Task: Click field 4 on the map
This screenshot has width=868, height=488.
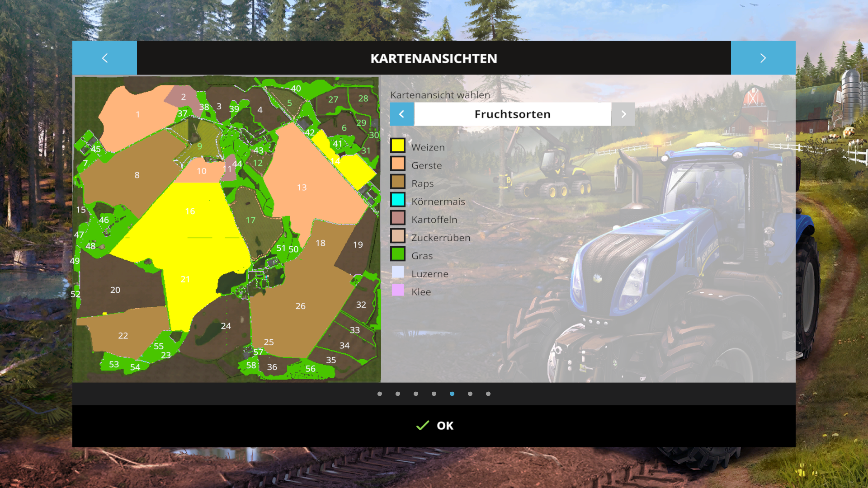Action: pyautogui.click(x=260, y=109)
